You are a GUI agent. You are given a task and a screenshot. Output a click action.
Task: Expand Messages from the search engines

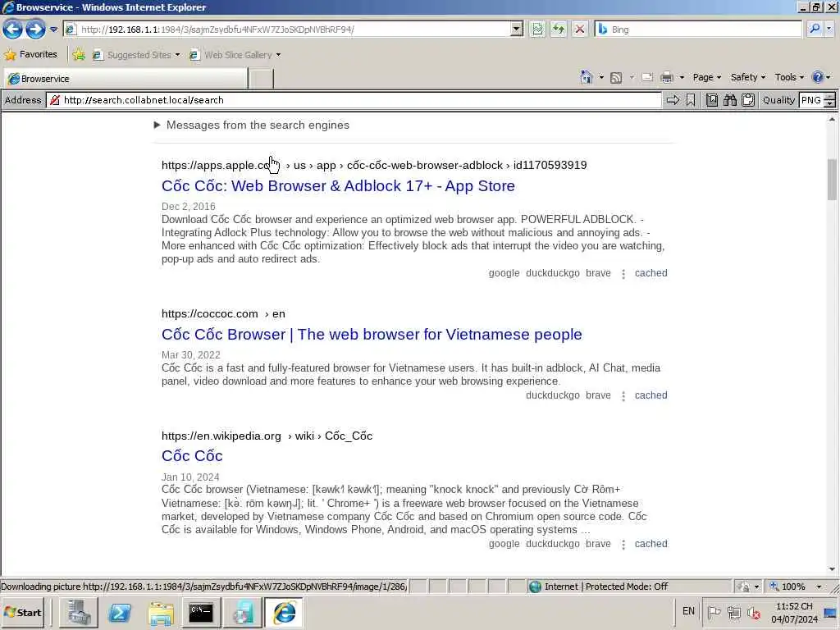coord(252,125)
